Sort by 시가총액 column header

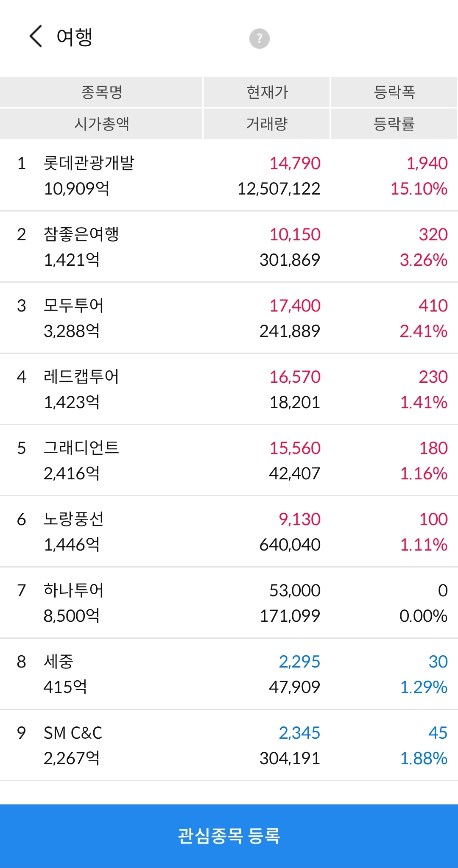click(x=101, y=124)
